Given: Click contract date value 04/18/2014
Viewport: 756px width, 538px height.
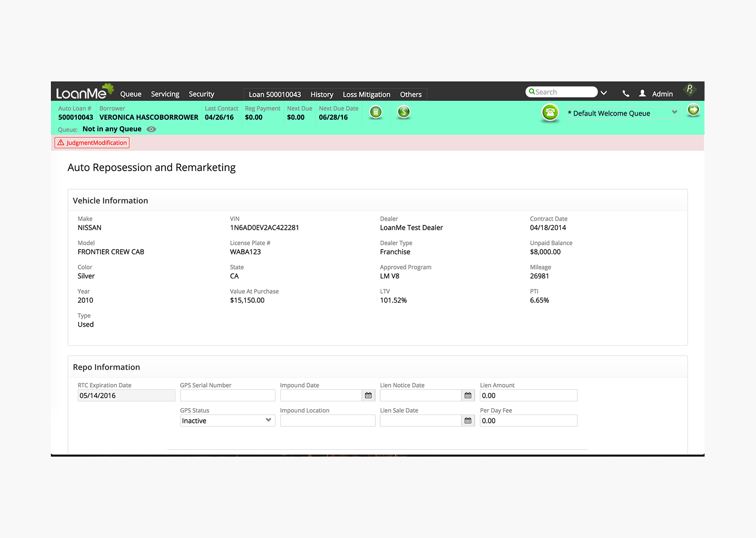Looking at the screenshot, I should click(548, 227).
